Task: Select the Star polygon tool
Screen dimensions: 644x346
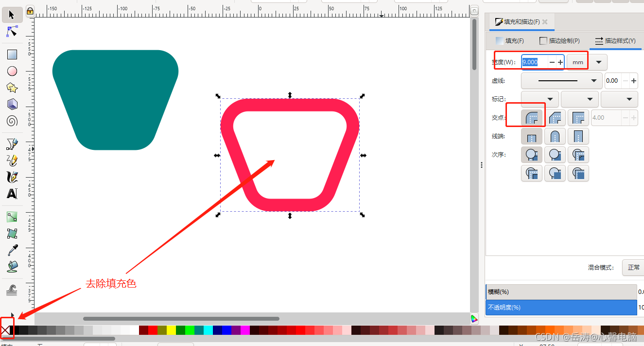Action: tap(12, 88)
